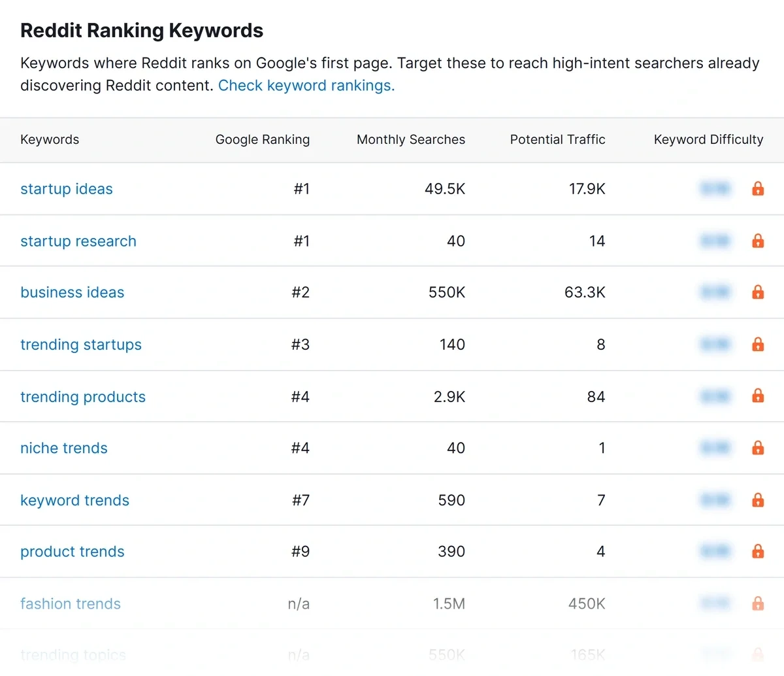Click the Monthly Searches column header

coord(411,139)
